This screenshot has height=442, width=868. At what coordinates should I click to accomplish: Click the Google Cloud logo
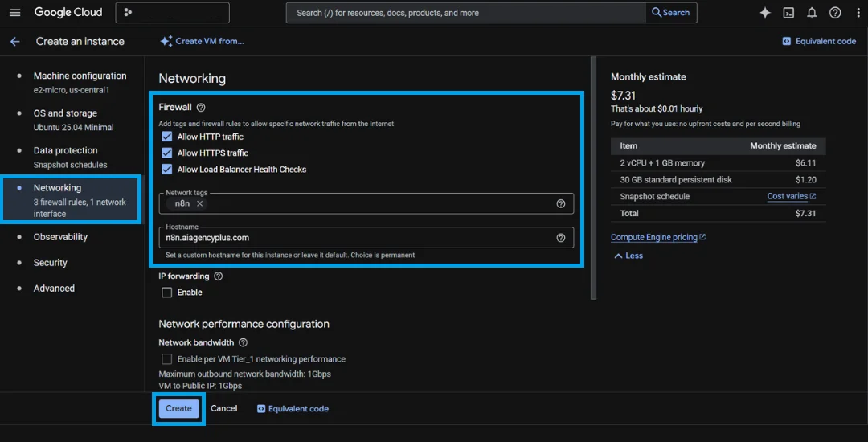68,13
